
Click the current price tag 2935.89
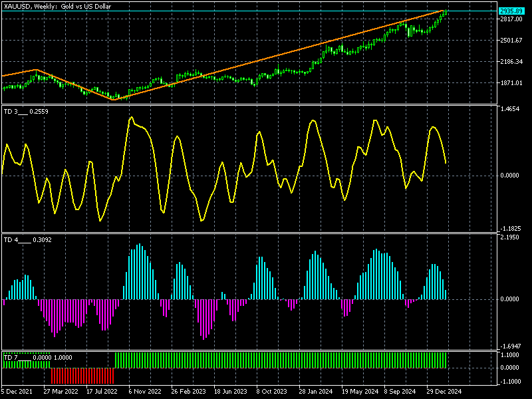pos(511,11)
